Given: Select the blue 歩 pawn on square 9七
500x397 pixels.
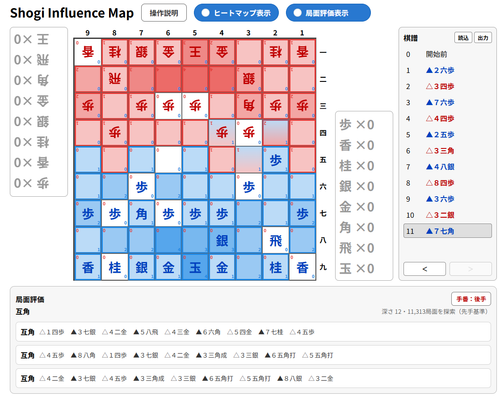Looking at the screenshot, I should pos(88,214).
